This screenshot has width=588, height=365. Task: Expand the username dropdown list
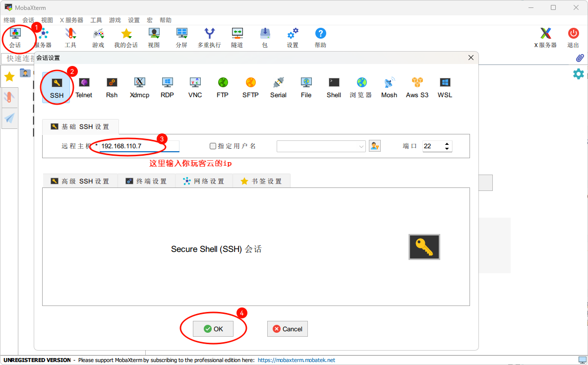coord(361,146)
